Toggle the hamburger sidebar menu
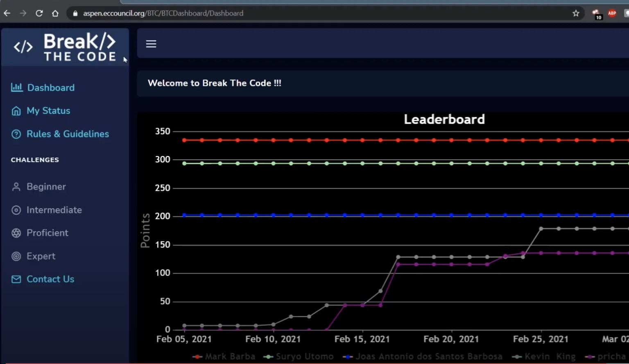This screenshot has height=364, width=629. point(151,44)
